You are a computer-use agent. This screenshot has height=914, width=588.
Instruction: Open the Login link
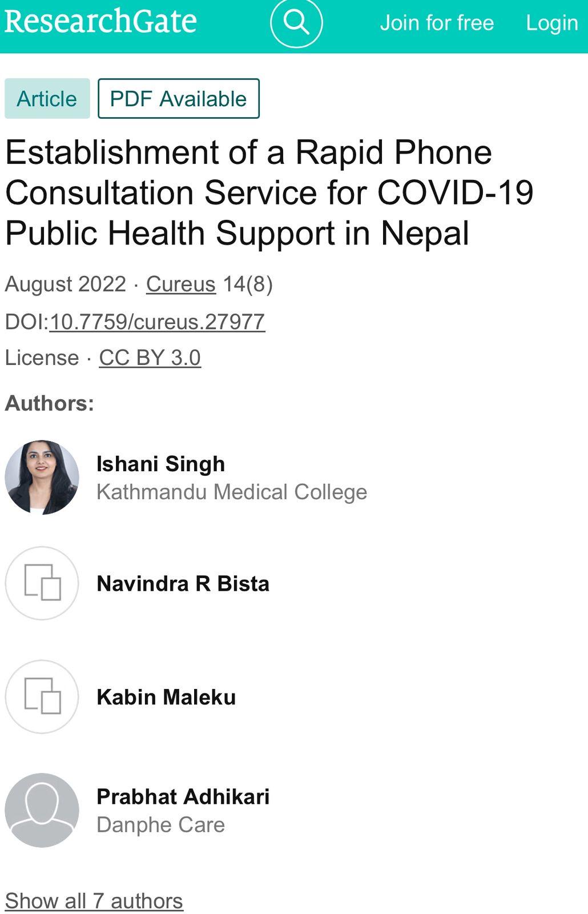(551, 23)
